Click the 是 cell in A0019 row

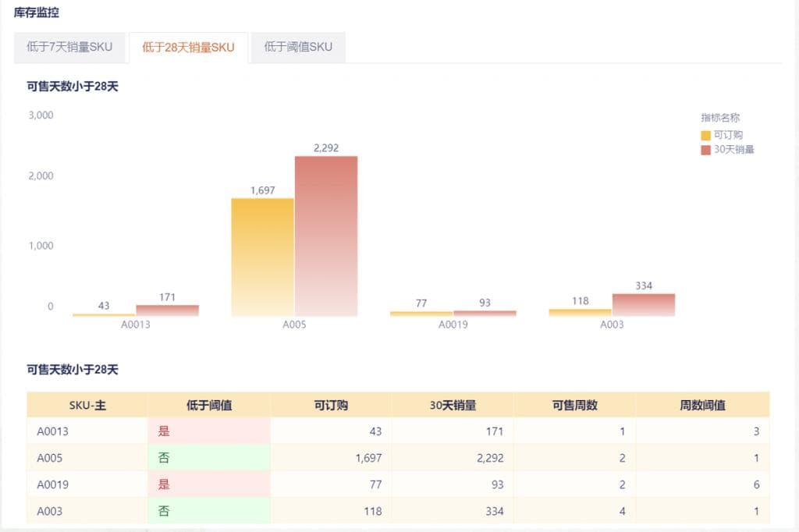tap(209, 484)
